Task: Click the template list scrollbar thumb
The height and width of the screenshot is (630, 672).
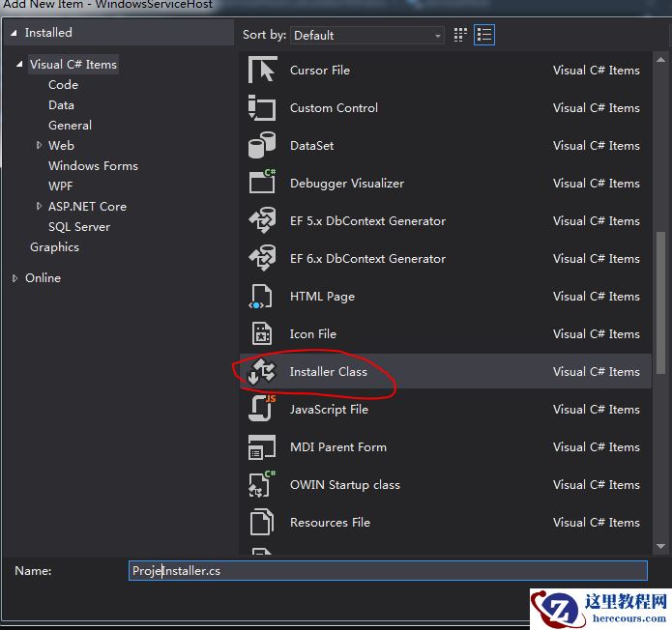Action: click(x=660, y=302)
